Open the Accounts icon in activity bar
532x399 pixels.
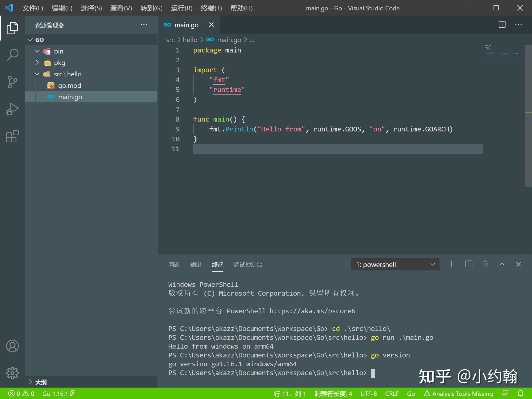coord(12,346)
